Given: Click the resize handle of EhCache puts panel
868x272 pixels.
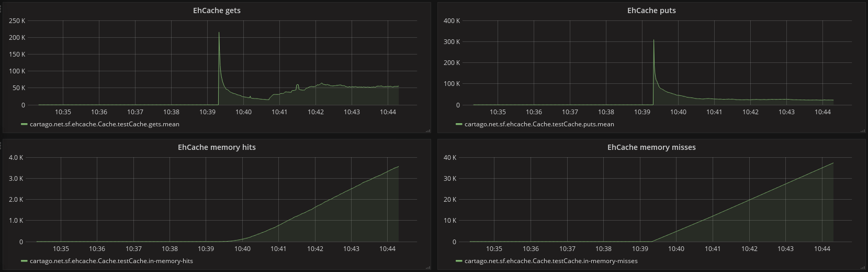Looking at the screenshot, I should pyautogui.click(x=863, y=131).
